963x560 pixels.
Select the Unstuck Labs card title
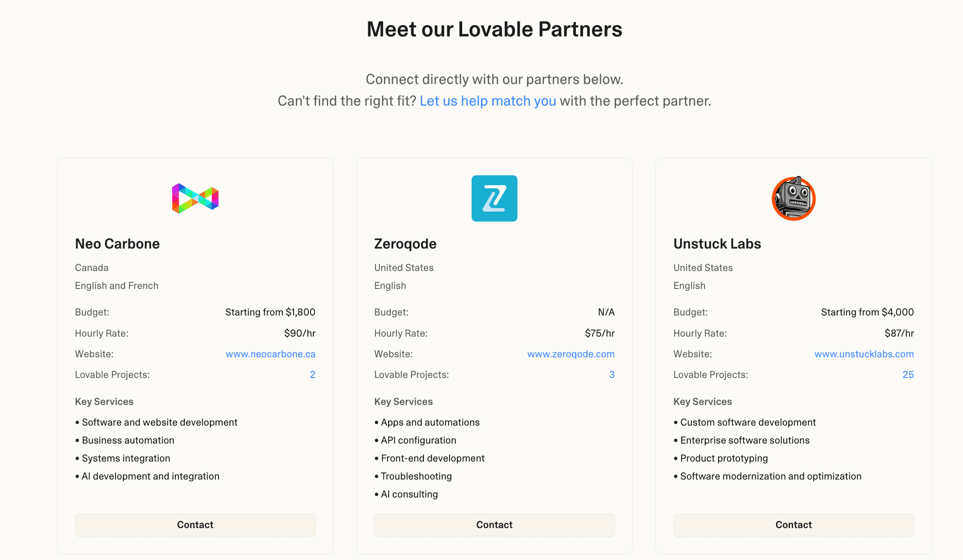pos(717,244)
